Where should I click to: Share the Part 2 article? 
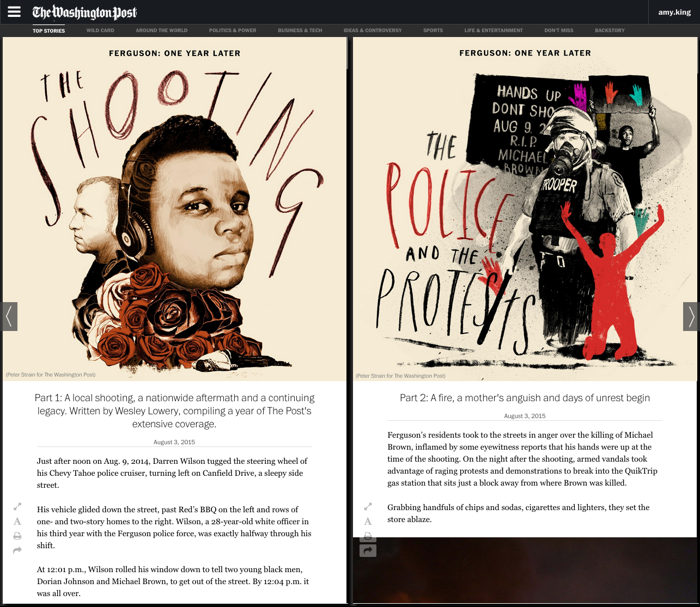pyautogui.click(x=368, y=551)
